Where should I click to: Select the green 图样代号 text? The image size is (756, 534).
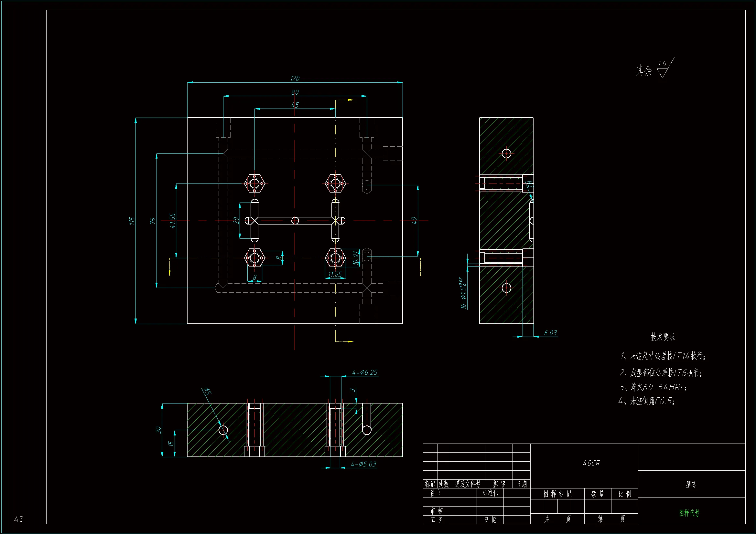coord(689,513)
